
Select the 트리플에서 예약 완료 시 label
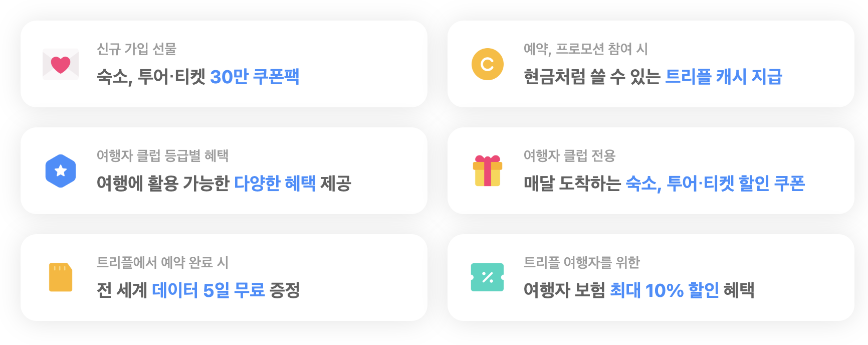(162, 262)
